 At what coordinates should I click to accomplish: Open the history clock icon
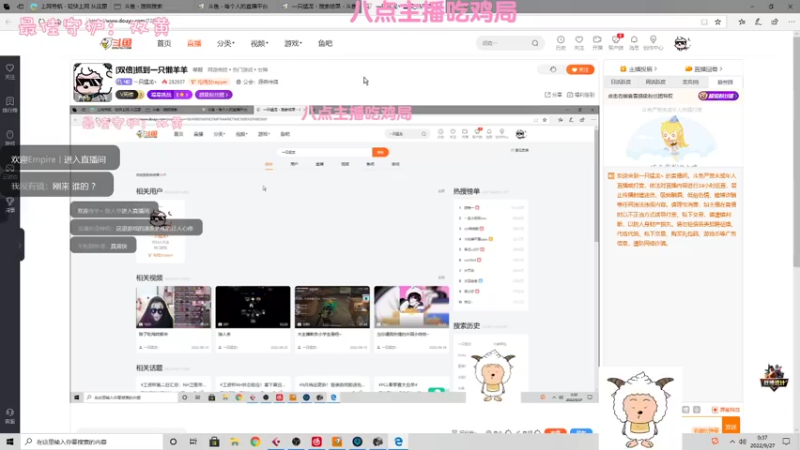point(561,42)
